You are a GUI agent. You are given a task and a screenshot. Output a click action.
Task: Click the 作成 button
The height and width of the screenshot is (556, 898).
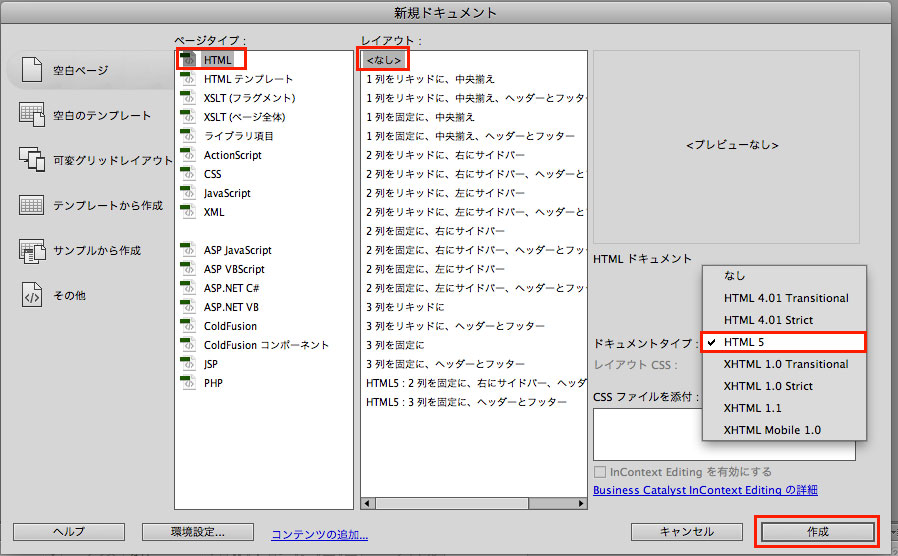coord(817,532)
